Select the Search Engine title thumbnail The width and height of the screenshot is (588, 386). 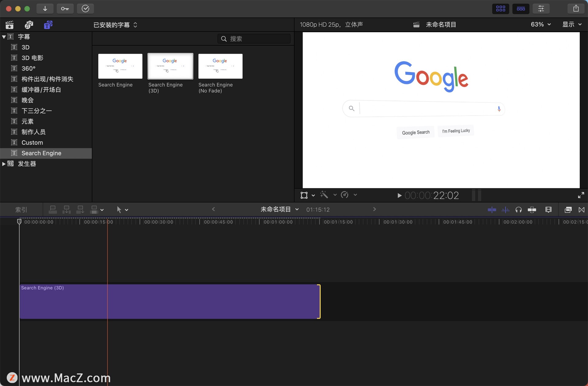pyautogui.click(x=120, y=66)
